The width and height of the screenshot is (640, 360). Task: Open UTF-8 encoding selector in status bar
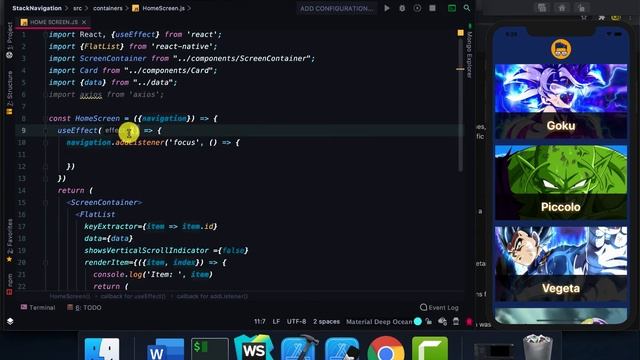pos(296,322)
